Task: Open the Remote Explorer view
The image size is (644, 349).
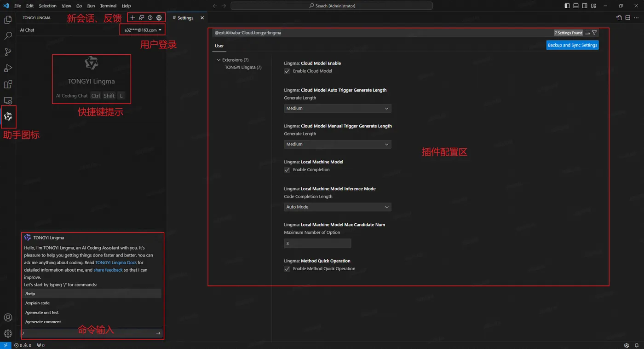Action: [x=8, y=100]
